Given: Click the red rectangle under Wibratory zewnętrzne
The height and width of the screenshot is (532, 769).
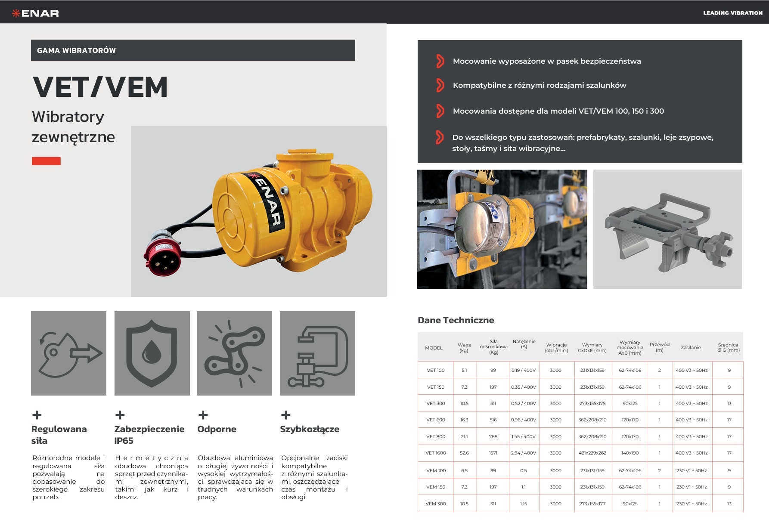Looking at the screenshot, I should tap(46, 161).
